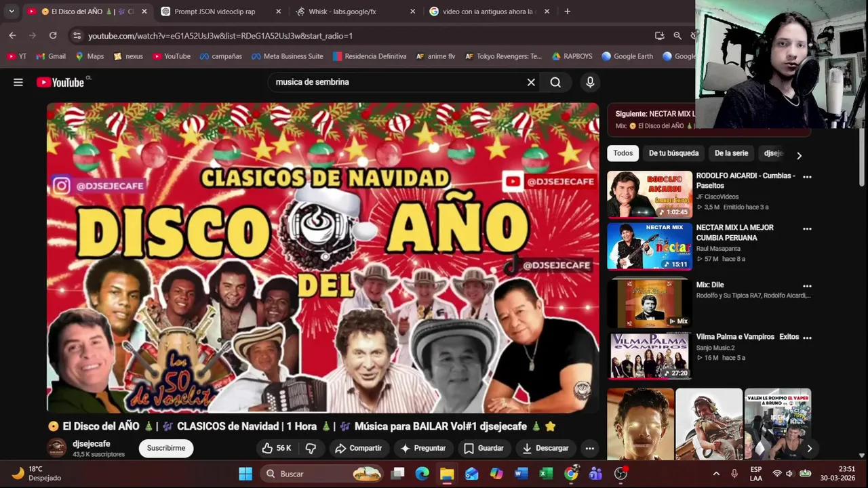The image size is (868, 488).
Task: Save the video with Guardar
Action: pos(484,448)
